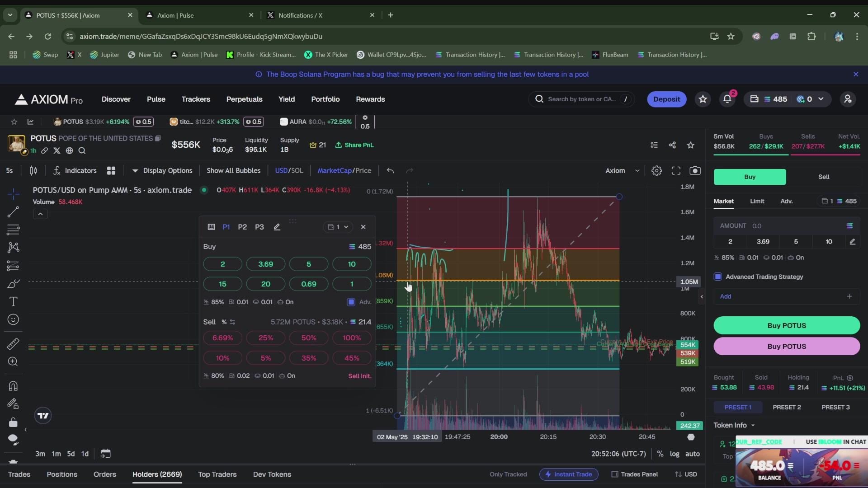The width and height of the screenshot is (868, 488).
Task: Toggle the Trades Panel option
Action: point(634,474)
